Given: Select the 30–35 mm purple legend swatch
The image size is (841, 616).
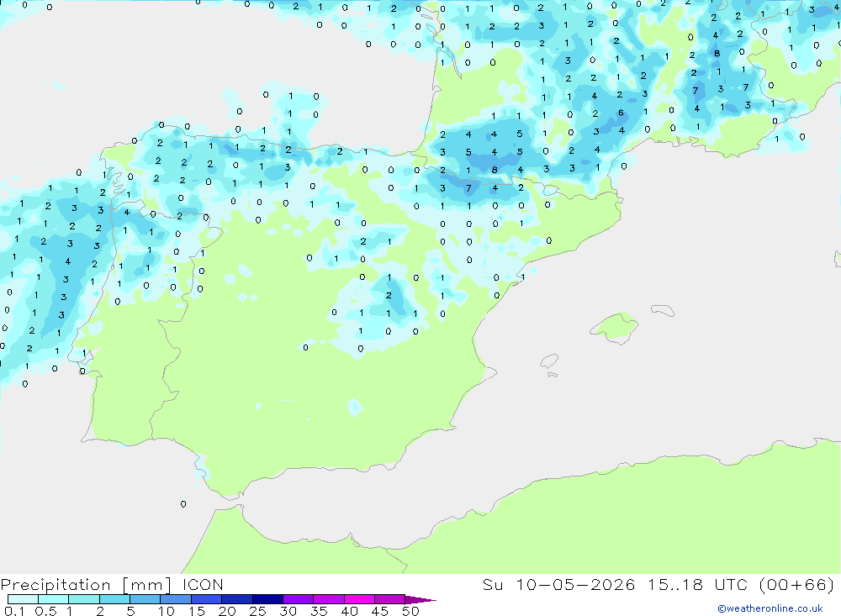Looking at the screenshot, I should click(298, 599).
